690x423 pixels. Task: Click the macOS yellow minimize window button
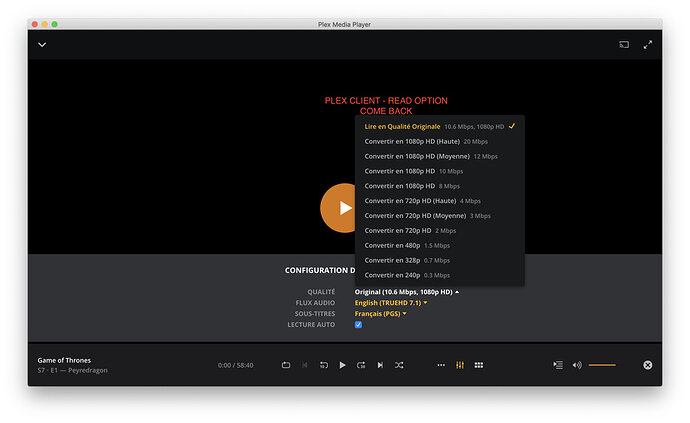pos(44,24)
